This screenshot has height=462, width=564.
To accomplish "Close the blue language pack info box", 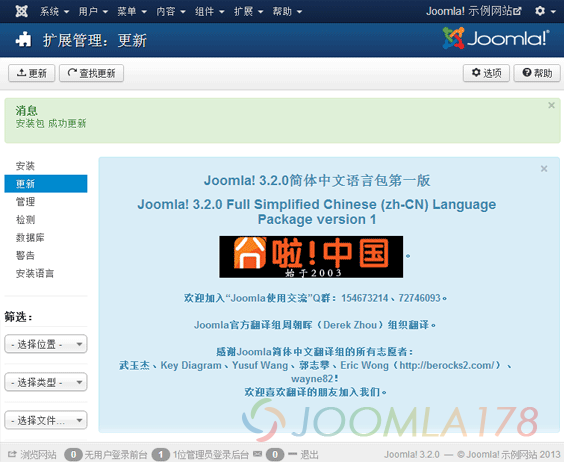I will pos(544,168).
